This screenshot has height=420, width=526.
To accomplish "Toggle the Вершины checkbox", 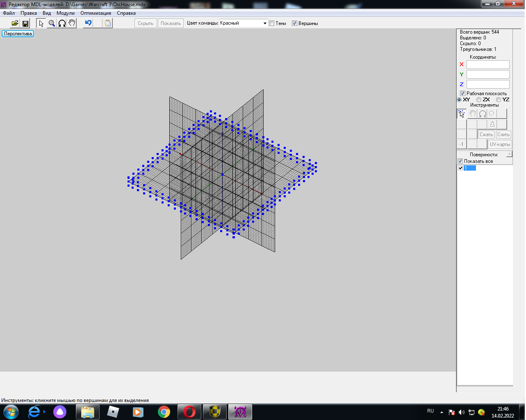I will point(294,23).
